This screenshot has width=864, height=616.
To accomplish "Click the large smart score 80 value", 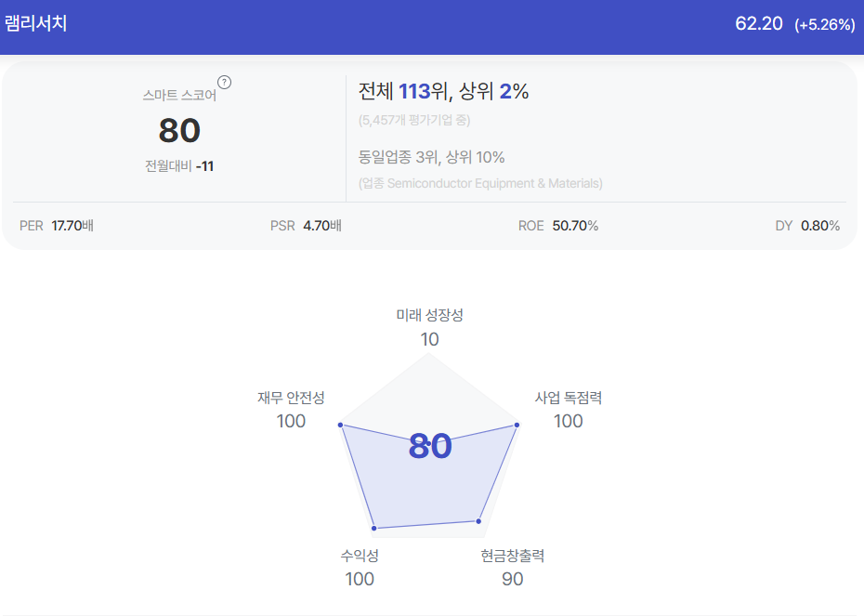I will click(179, 131).
